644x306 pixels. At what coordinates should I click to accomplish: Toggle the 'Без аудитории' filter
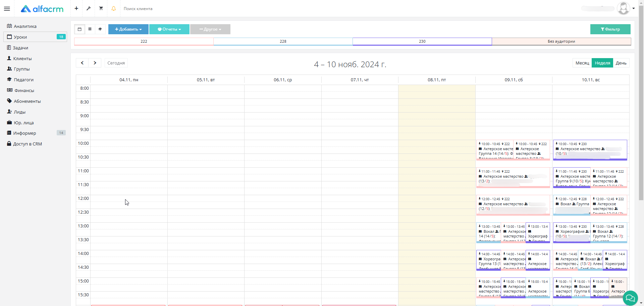click(561, 41)
